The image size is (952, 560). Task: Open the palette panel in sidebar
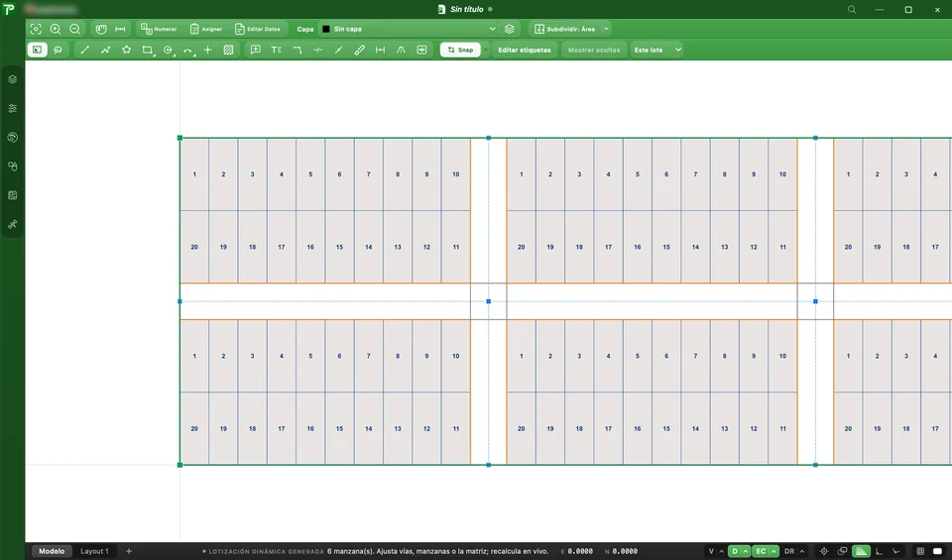coord(13,138)
